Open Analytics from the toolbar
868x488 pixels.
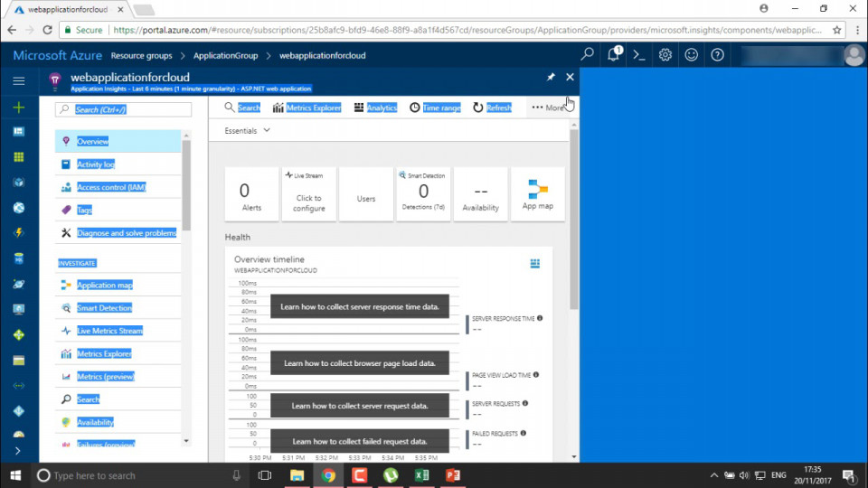tap(375, 108)
